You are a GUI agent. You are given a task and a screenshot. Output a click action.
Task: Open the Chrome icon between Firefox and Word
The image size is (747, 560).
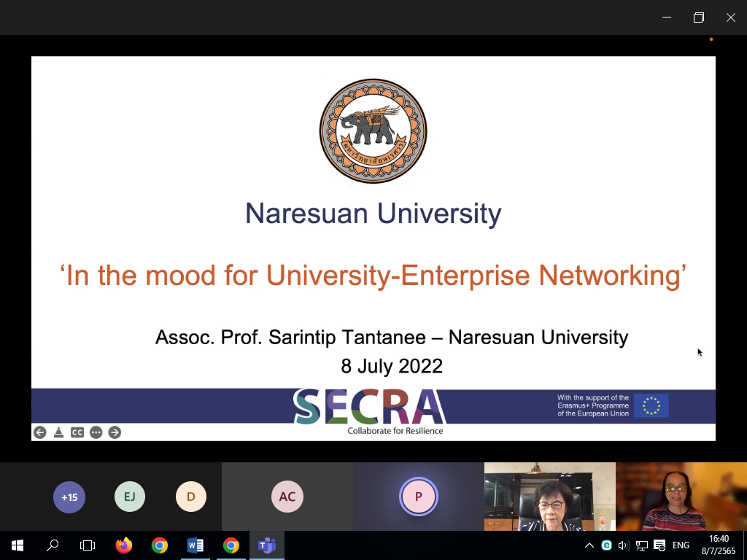point(160,545)
